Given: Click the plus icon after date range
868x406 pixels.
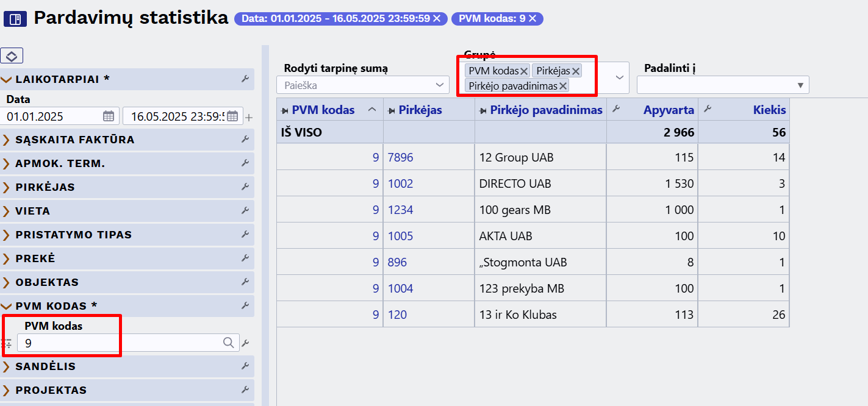Looking at the screenshot, I should [249, 117].
